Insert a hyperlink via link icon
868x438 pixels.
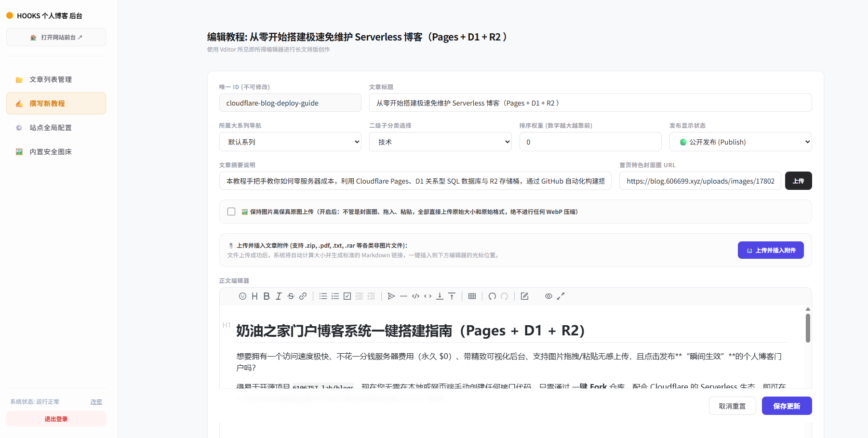click(303, 296)
